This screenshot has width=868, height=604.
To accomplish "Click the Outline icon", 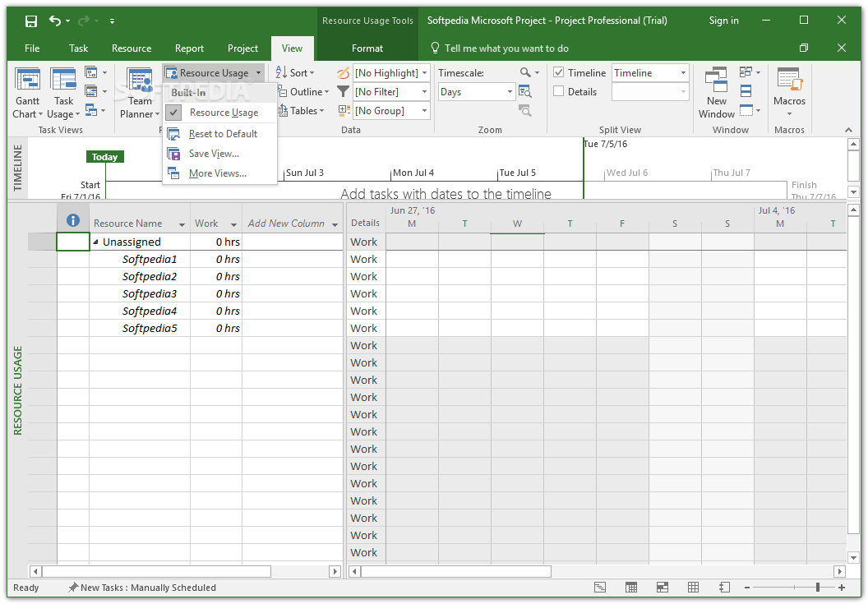I will 282,91.
